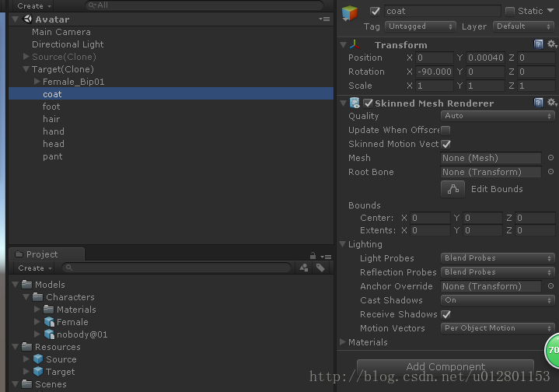Screen dimensions: 559x392
Task: Click the Models folder icon
Action: pos(26,285)
